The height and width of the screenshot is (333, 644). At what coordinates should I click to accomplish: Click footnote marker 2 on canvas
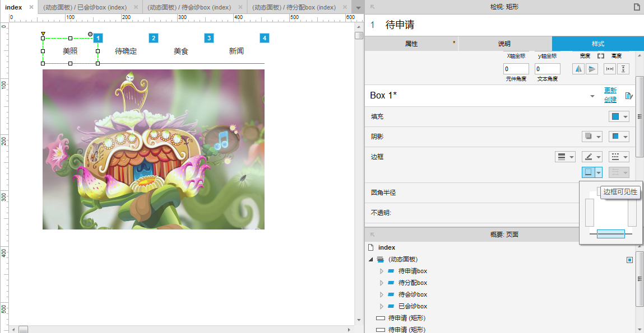tap(154, 38)
